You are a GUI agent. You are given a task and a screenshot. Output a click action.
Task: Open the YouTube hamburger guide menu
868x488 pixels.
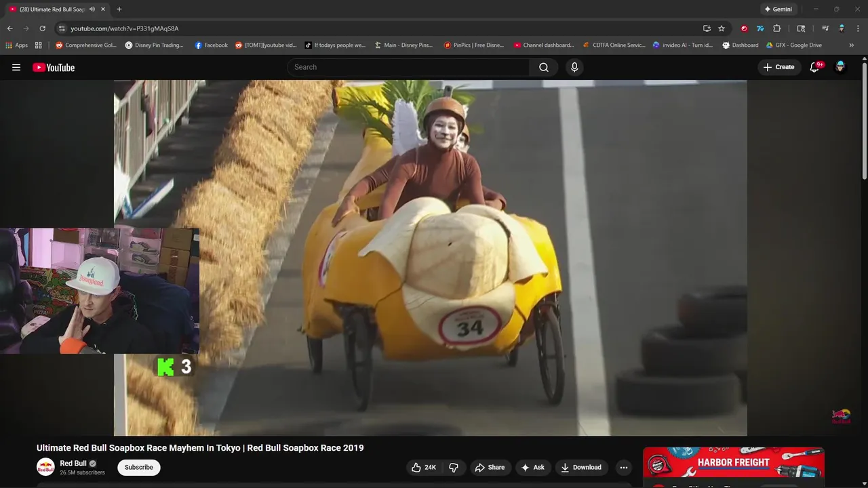(x=16, y=67)
